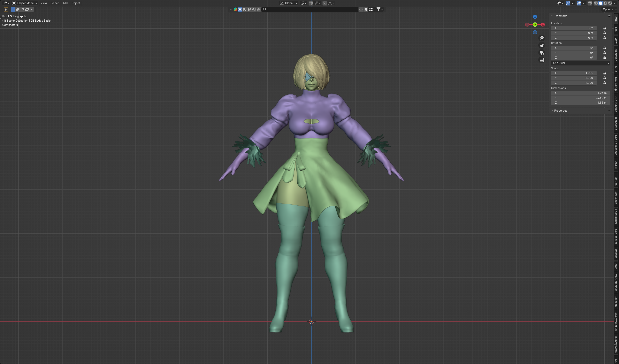Open the Object menu
Viewport: 619px width, 364px height.
[76, 3]
